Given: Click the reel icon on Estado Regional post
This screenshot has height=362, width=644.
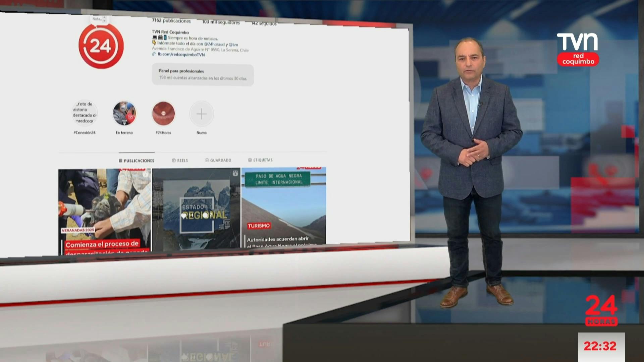Looking at the screenshot, I should pos(235,173).
